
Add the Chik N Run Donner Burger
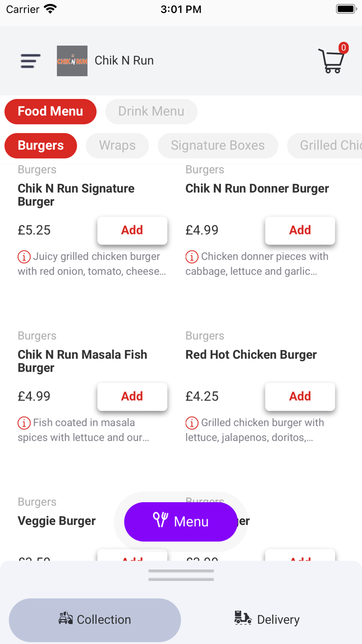click(x=300, y=230)
